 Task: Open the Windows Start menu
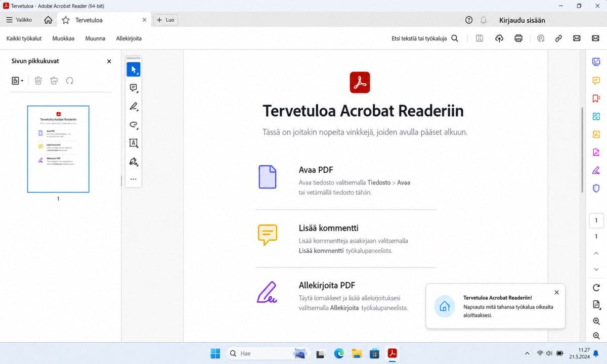215,353
